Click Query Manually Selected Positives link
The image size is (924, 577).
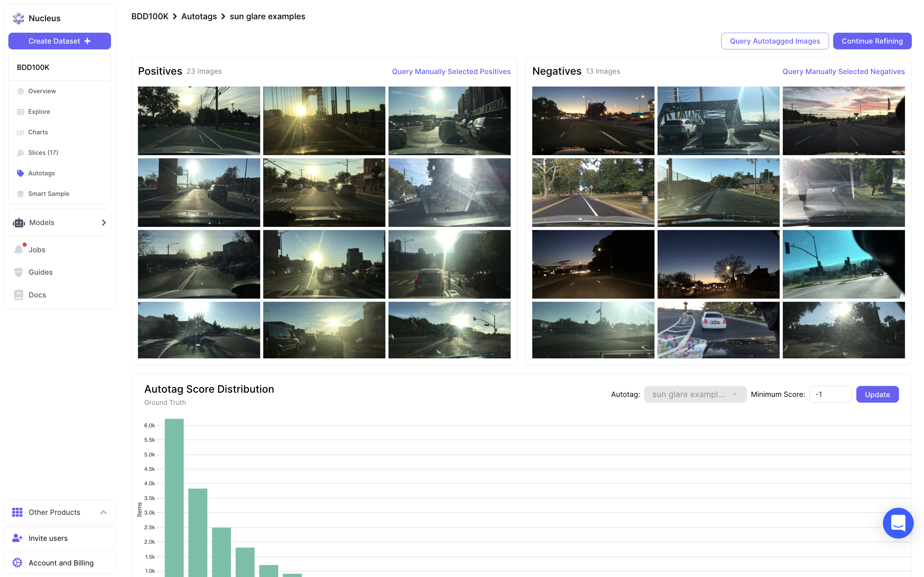451,71
